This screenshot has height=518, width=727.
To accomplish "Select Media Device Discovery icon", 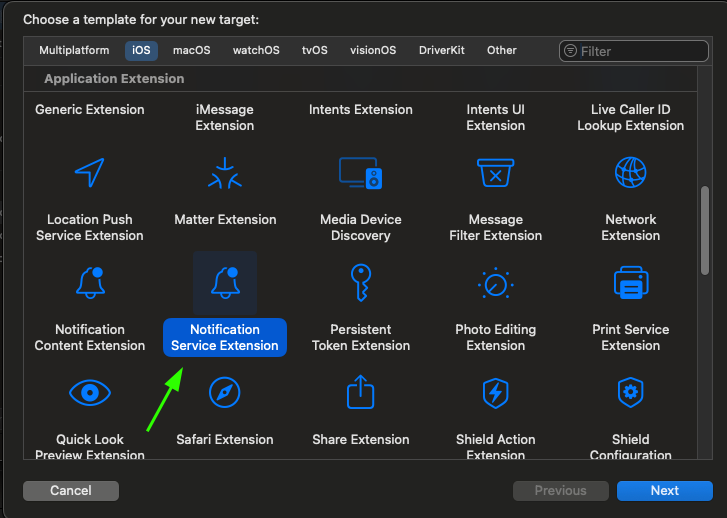I will (360, 173).
